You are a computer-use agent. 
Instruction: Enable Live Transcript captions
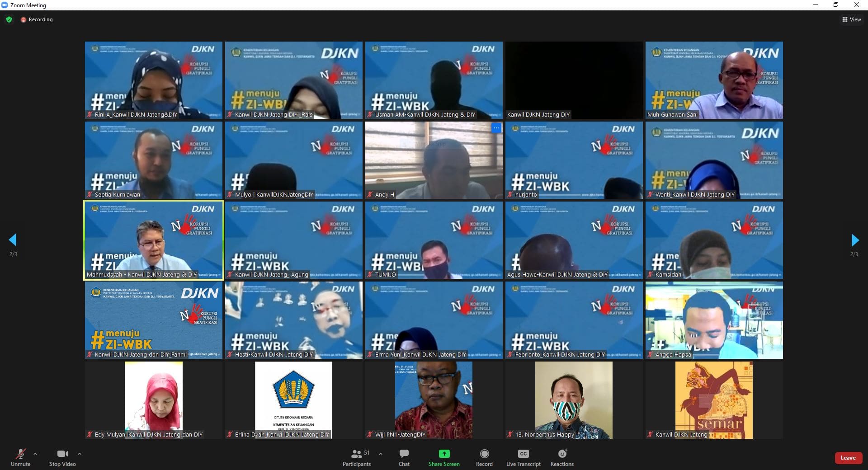click(523, 457)
